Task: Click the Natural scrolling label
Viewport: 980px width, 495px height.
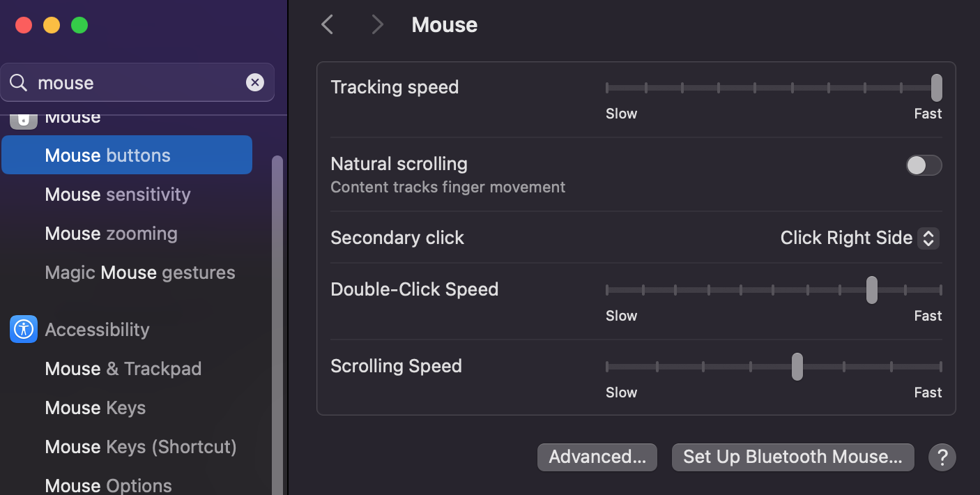Action: (399, 164)
